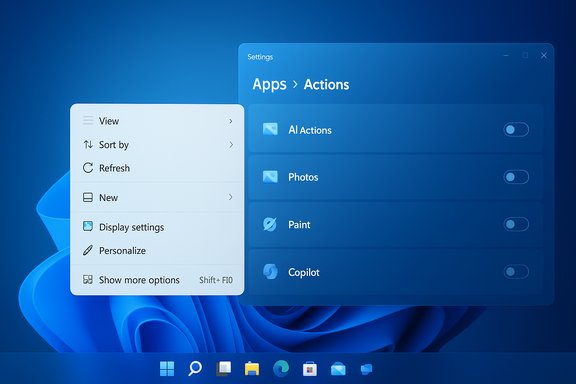Click the Paint app icon in Settings

point(270,224)
